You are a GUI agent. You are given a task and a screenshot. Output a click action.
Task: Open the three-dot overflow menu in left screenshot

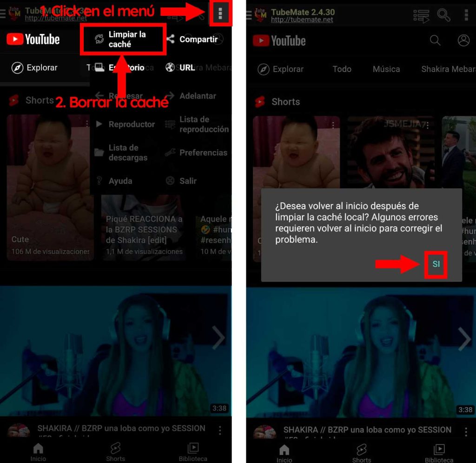(x=220, y=13)
